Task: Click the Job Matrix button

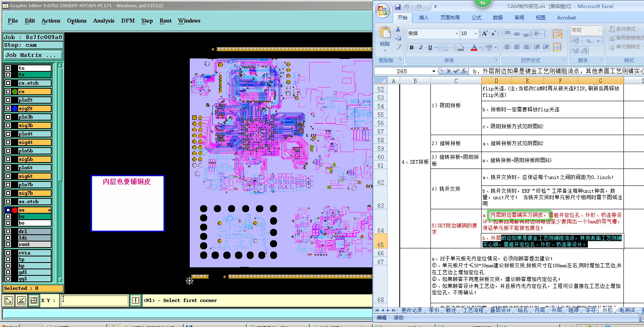Action: pyautogui.click(x=33, y=55)
